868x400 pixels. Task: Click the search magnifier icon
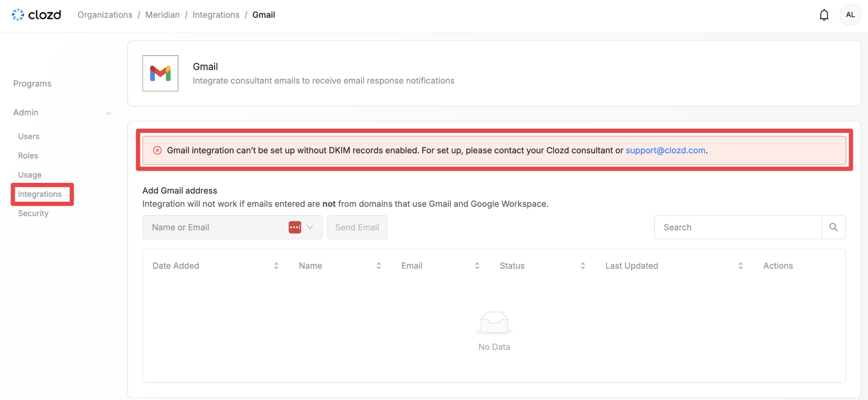[x=833, y=227]
